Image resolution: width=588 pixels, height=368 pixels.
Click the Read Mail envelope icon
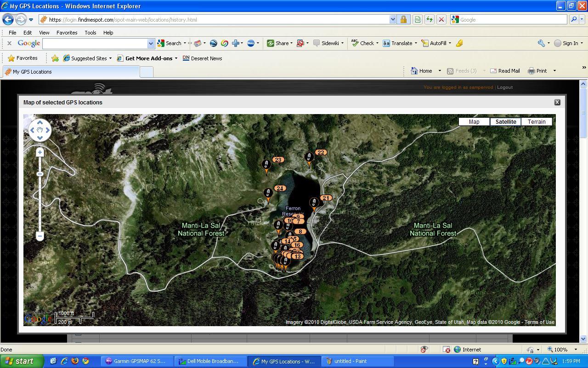(x=493, y=71)
